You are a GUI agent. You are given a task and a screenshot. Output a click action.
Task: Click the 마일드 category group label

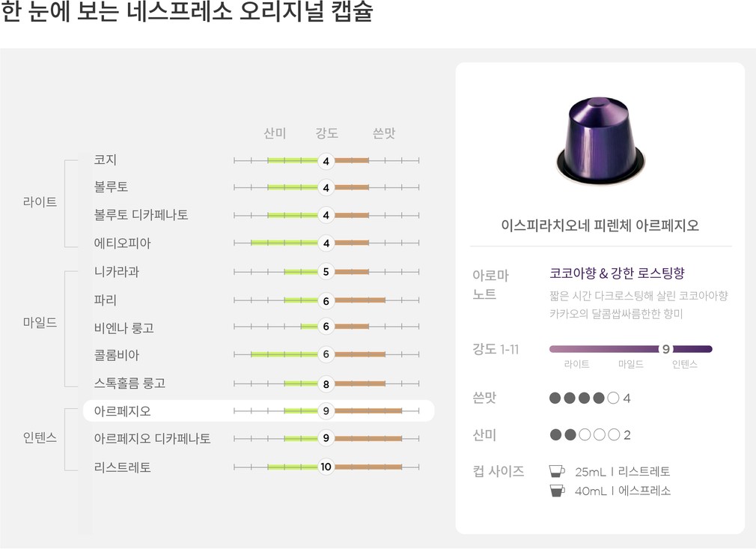(x=40, y=323)
